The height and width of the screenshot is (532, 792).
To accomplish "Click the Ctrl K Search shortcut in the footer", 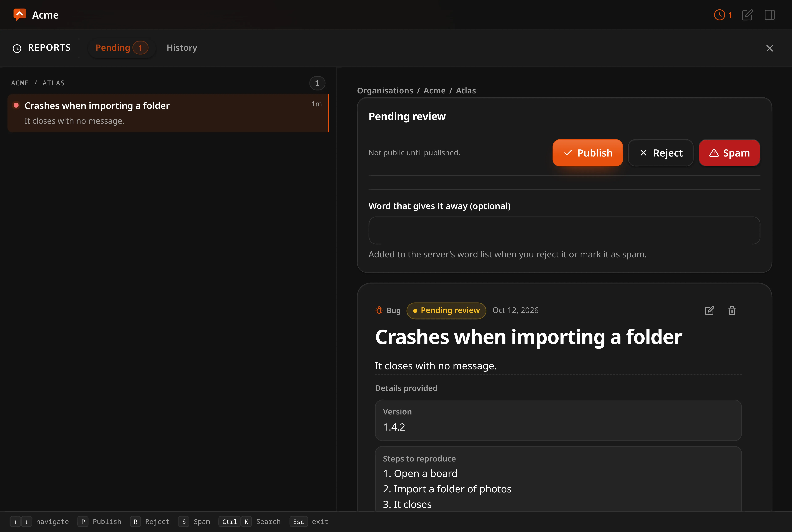I will click(x=249, y=521).
